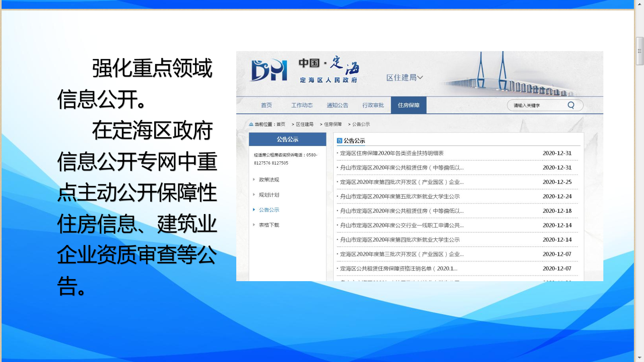Click the home icon beside 当前位置
This screenshot has height=362, width=644.
tap(251, 124)
